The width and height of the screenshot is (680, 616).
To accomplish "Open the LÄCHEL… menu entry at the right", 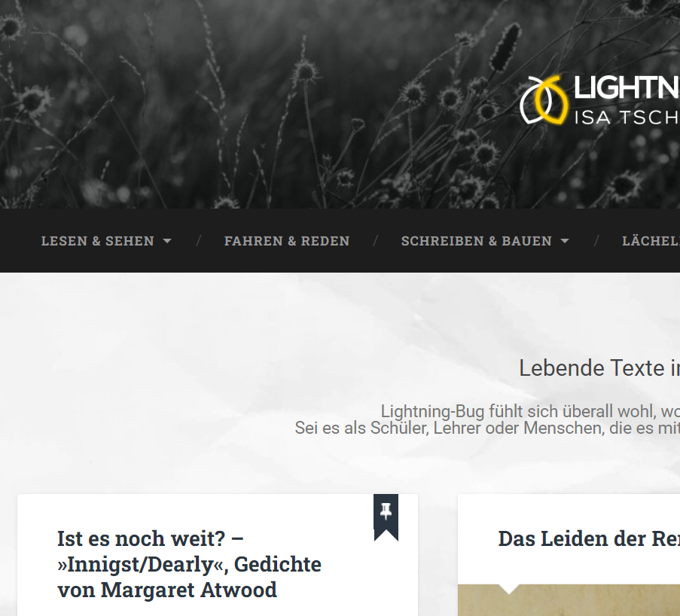I will point(651,241).
